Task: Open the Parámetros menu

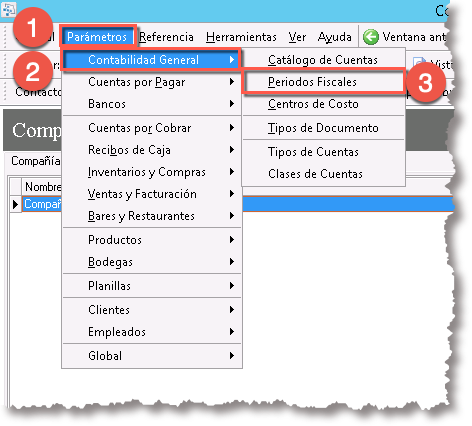Action: pos(97,37)
